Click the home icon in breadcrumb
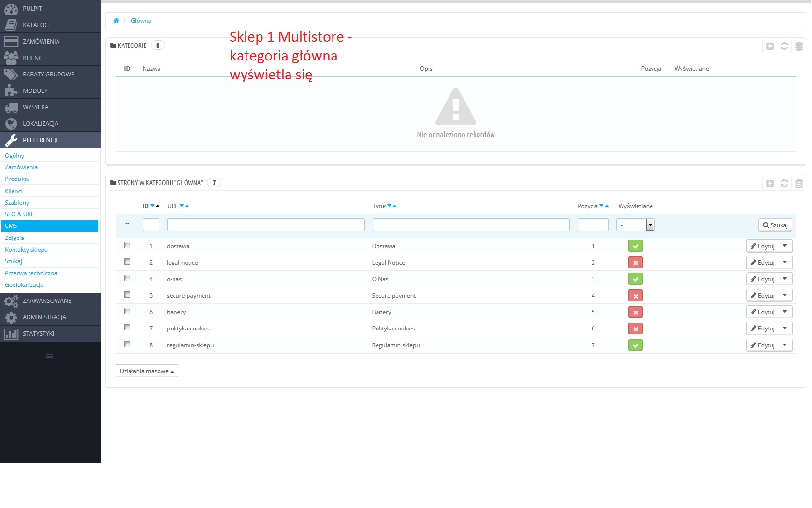 [116, 20]
